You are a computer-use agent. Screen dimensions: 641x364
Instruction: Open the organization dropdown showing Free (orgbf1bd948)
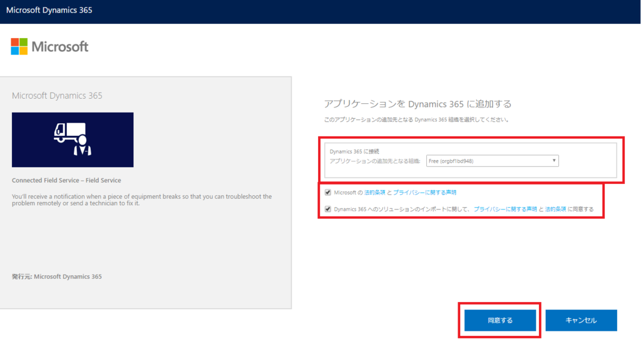tap(492, 161)
